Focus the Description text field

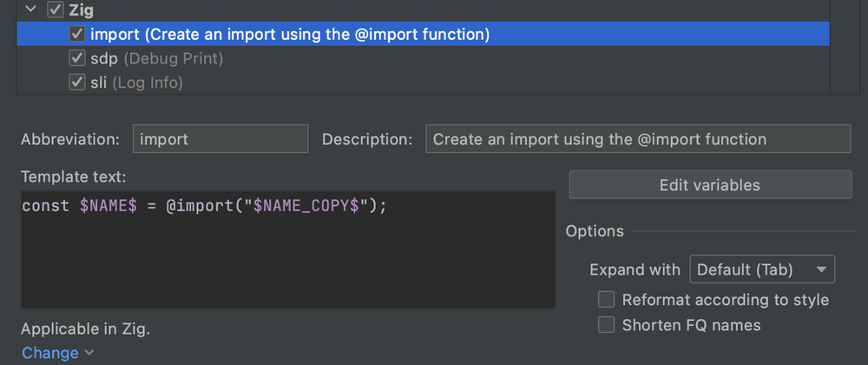click(637, 139)
